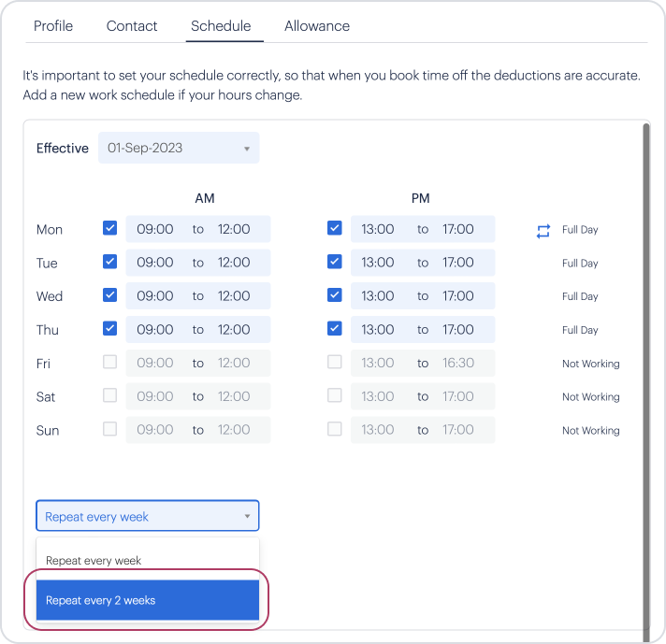Click the vertical scrollbar of schedule panel
Viewport: 666px width, 644px height.
click(x=644, y=374)
